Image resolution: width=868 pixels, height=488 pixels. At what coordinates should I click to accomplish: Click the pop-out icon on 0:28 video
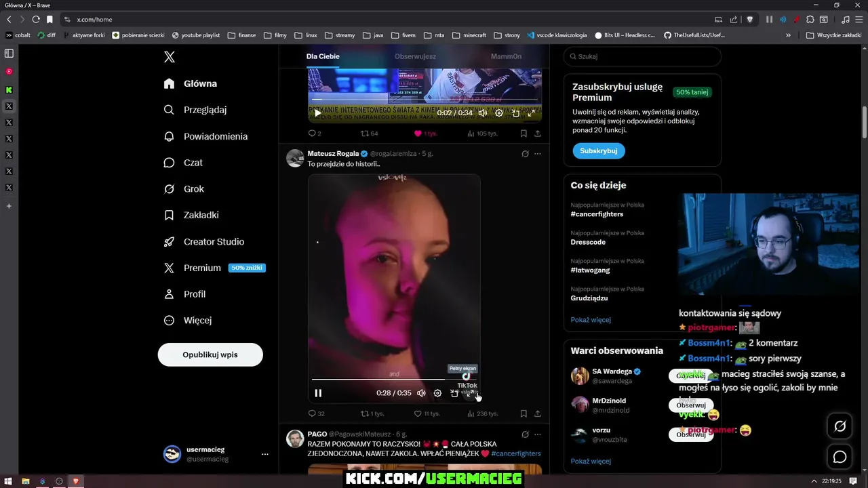pos(454,393)
